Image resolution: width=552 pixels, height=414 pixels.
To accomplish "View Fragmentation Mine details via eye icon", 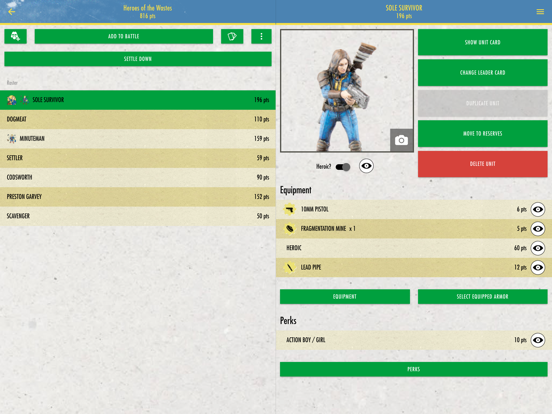I will tap(538, 229).
